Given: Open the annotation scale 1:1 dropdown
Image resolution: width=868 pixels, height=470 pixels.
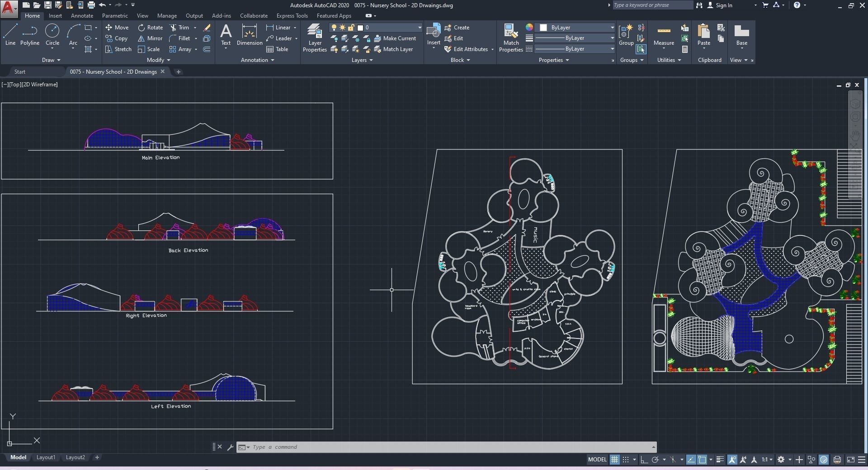Looking at the screenshot, I should (767, 460).
